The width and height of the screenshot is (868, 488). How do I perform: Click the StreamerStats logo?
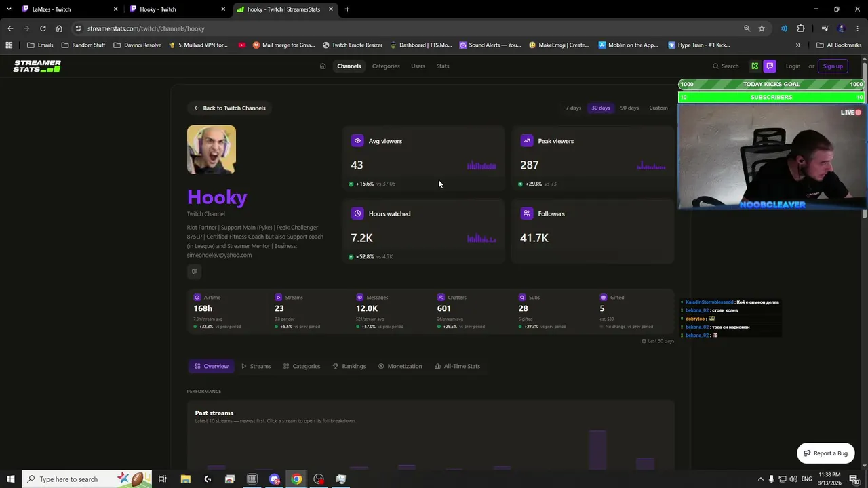[37, 66]
